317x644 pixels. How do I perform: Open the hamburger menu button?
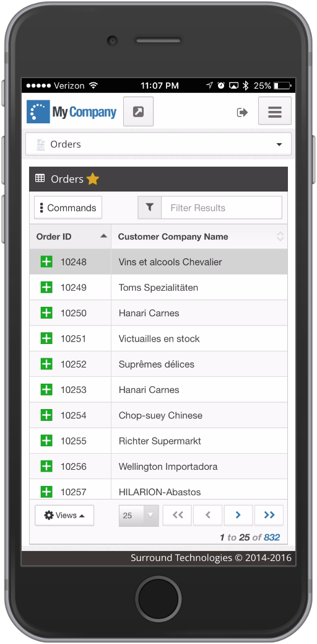[275, 111]
